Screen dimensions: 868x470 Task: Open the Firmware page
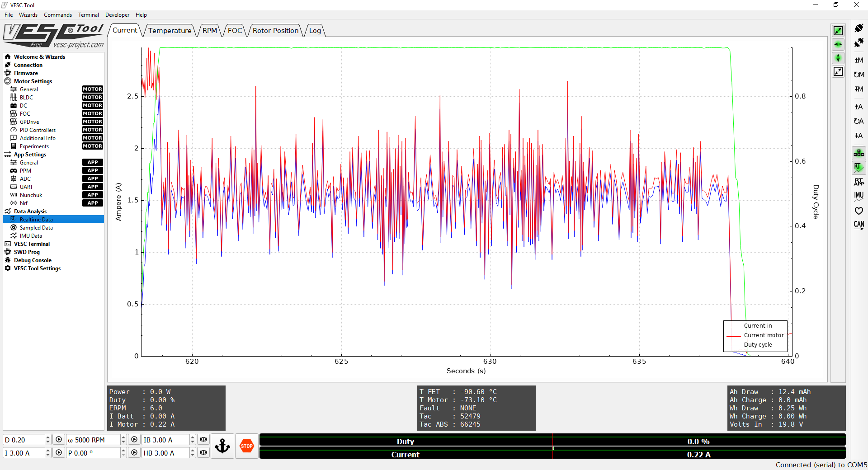point(26,73)
